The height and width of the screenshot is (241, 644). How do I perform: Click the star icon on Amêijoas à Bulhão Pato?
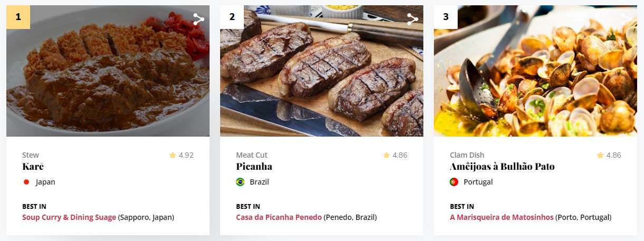point(600,155)
